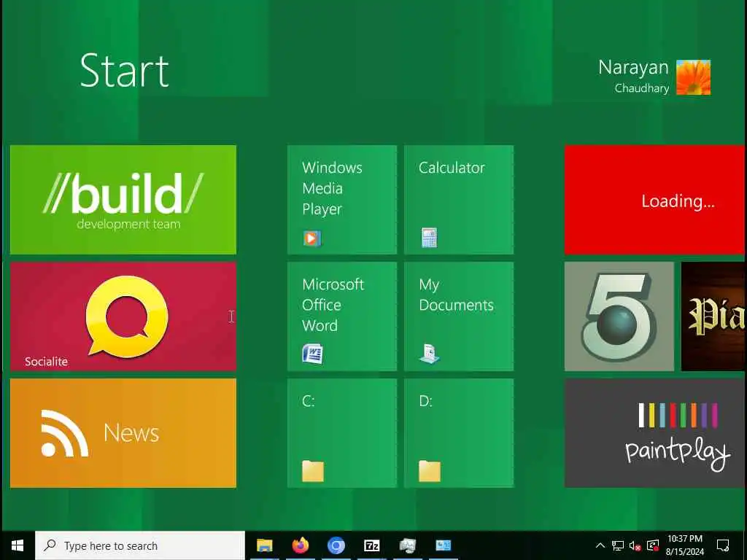Click the Narayan Chaudhary user name
The image size is (747, 560).
pos(634,76)
